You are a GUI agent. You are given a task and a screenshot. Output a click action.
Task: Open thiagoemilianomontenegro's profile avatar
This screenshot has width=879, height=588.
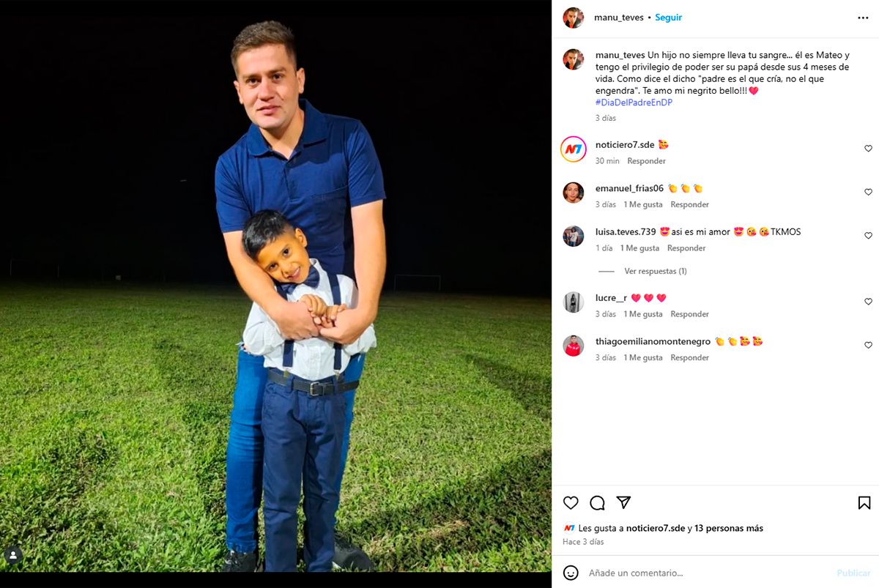(x=574, y=346)
